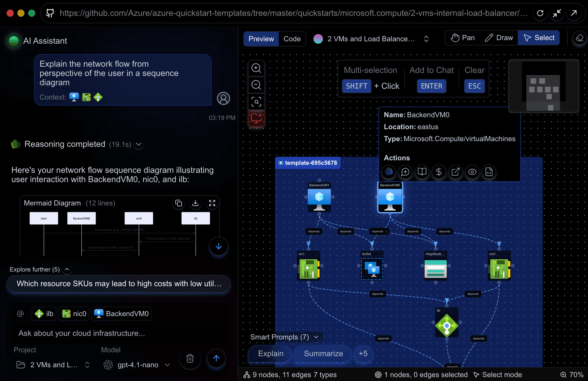Toggle visibility with the eye icon in Actions
588x381 pixels.
tap(472, 172)
